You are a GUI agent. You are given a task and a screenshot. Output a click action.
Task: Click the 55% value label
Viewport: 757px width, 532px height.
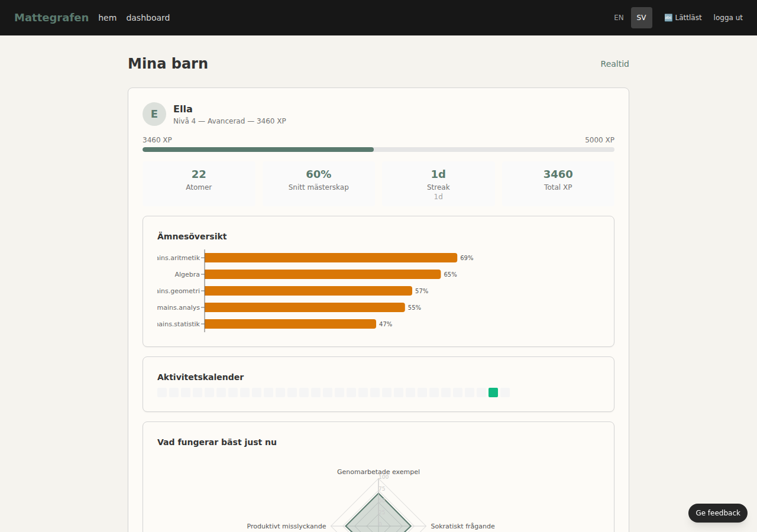point(415,307)
